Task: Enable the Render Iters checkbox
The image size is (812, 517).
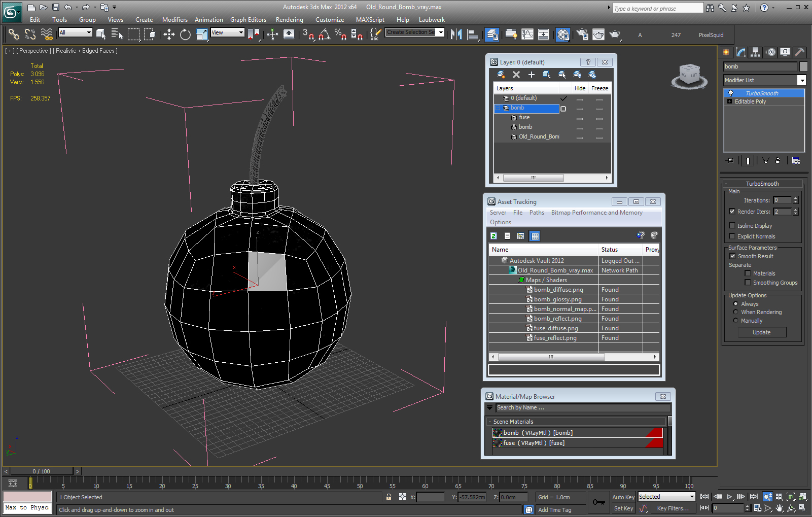Action: point(732,212)
